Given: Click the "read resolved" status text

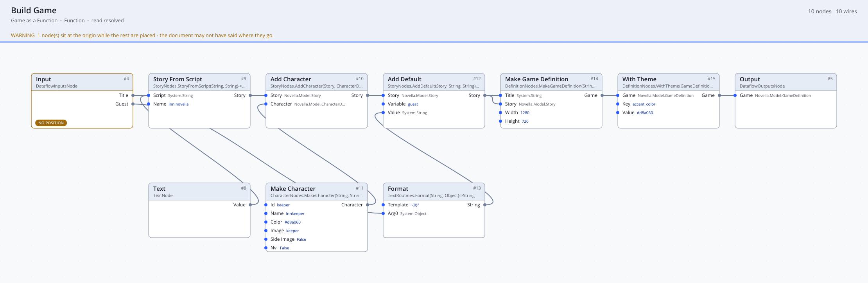Looking at the screenshot, I should 108,20.
